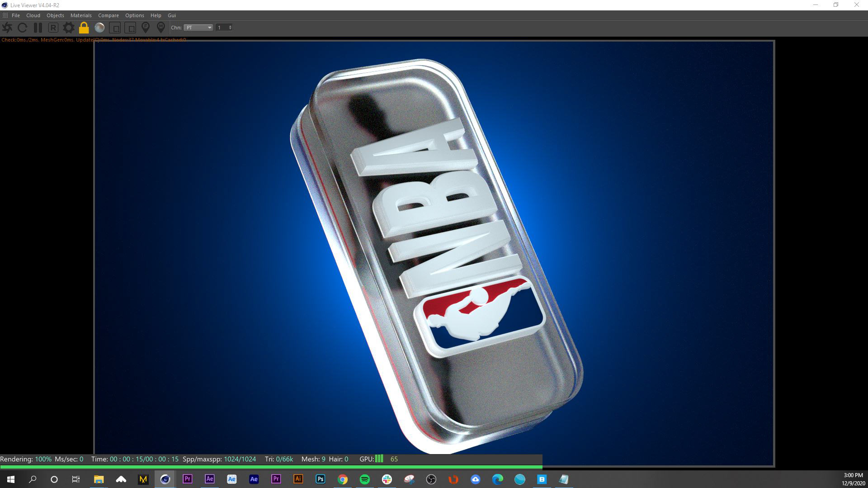Click the dotted grip icon left of File
Viewport: 868px width, 488px height.
click(5, 15)
